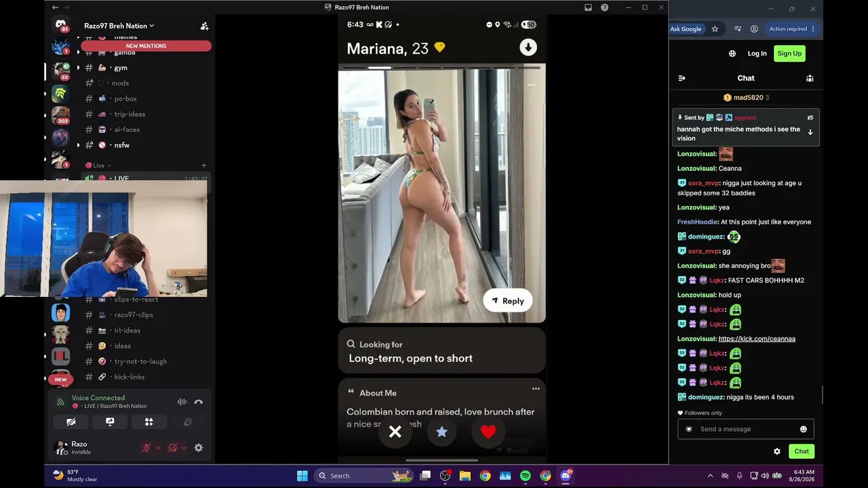Expand the gym channel threads
This screenshot has width=868, height=488.
click(x=78, y=68)
